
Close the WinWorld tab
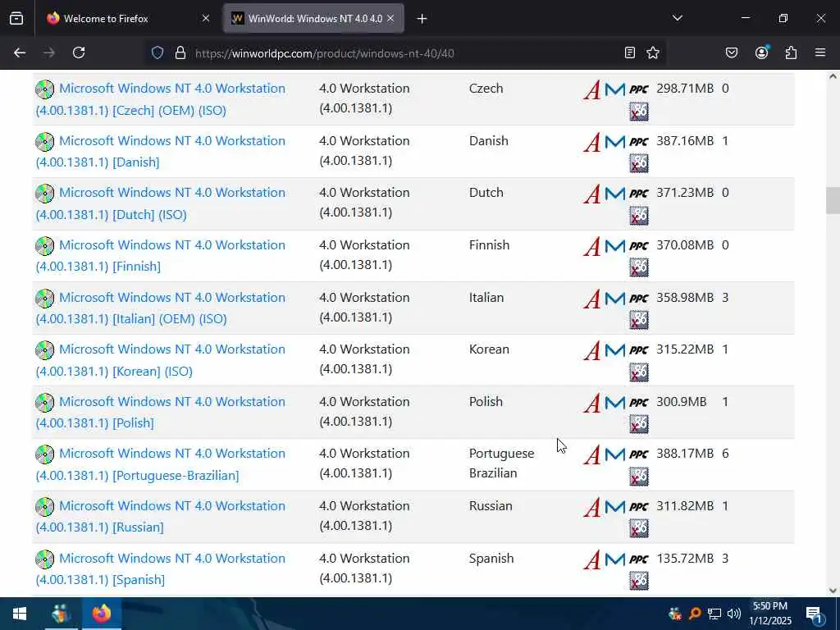point(390,19)
